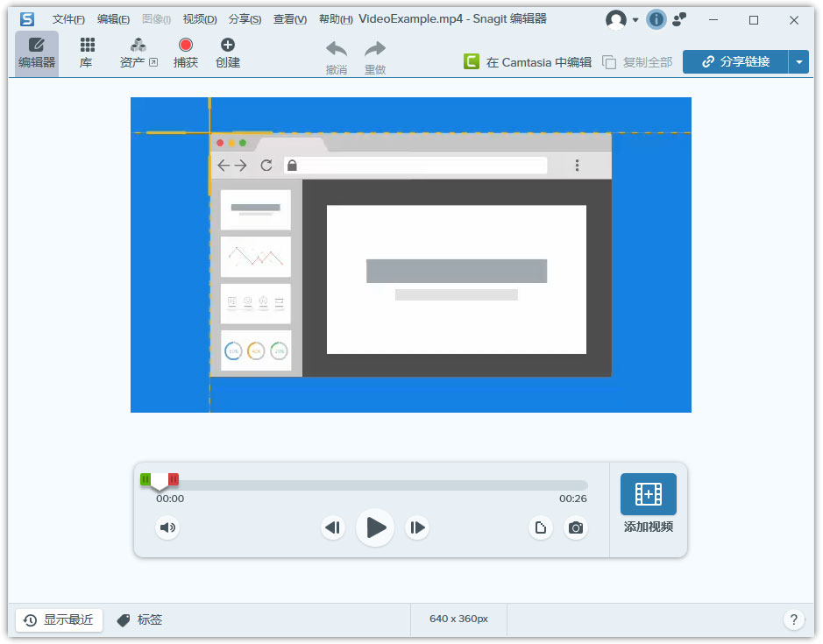Open the TechSmith account avatar icon
The height and width of the screenshot is (644, 823).
pos(617,19)
